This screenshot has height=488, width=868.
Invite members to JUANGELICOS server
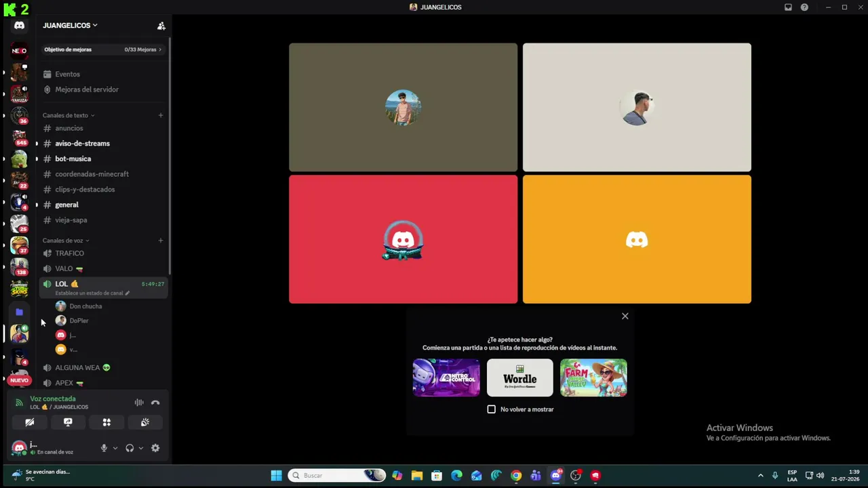coord(161,26)
